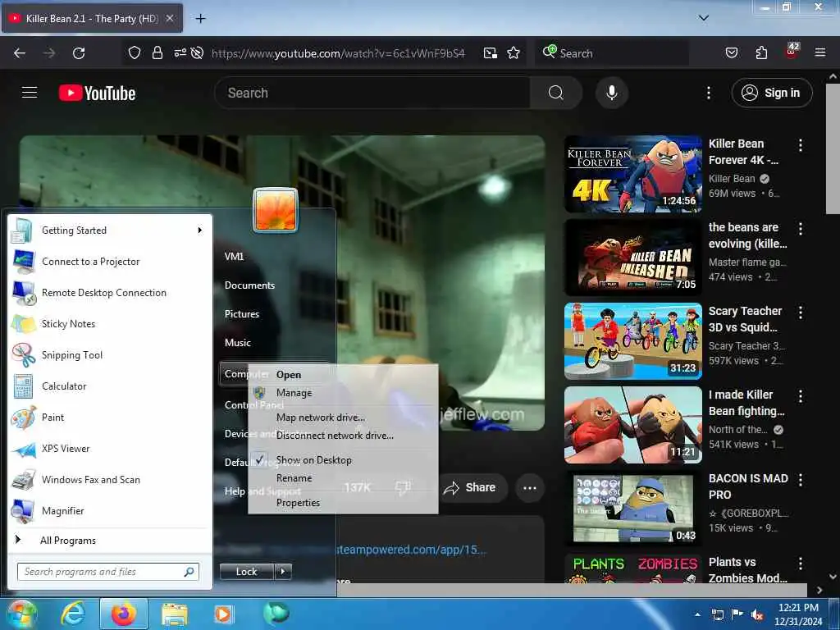
Task: Show site security padlock info
Action: 157,52
